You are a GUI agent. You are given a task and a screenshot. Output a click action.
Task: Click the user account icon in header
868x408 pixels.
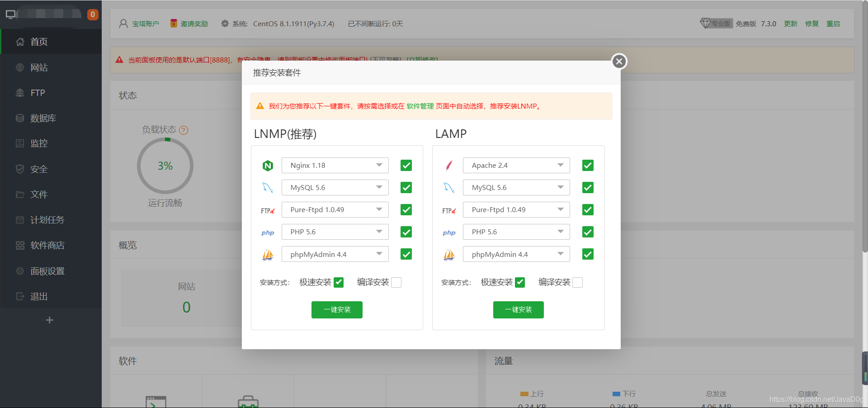point(123,24)
